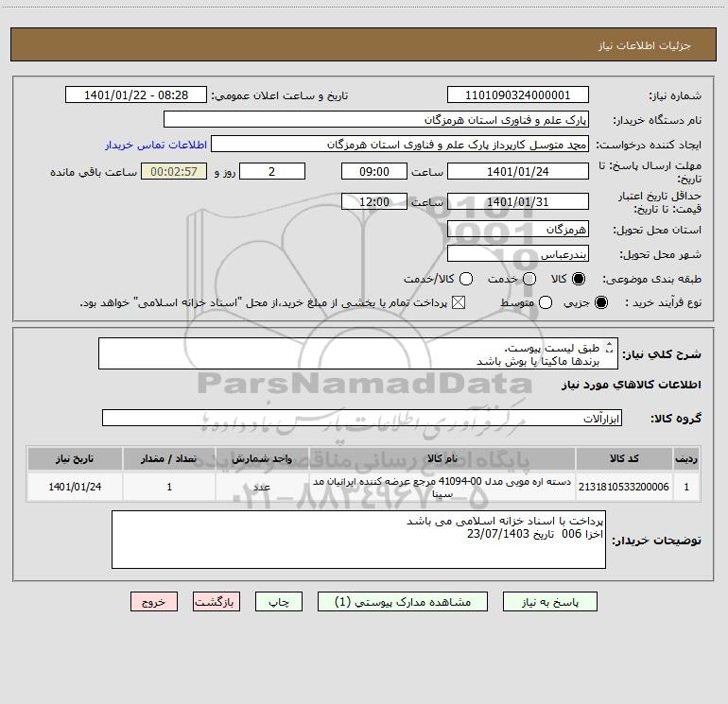Click the هرمزگان delivery province field
728x704 pixels.
518,230
